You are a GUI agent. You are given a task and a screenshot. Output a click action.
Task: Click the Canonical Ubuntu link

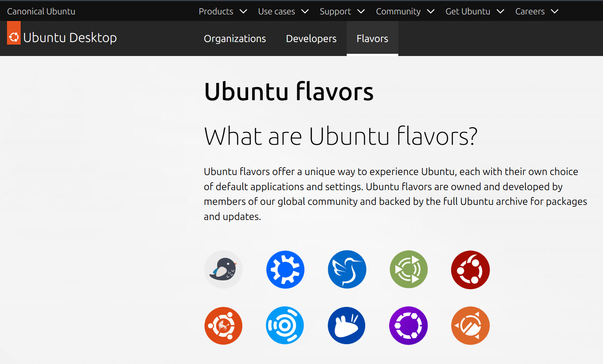click(41, 11)
